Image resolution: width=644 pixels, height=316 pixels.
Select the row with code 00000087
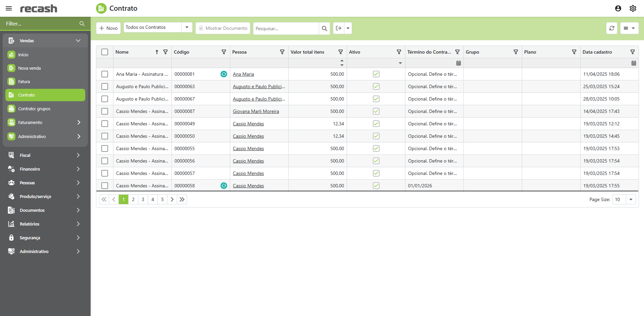click(105, 111)
